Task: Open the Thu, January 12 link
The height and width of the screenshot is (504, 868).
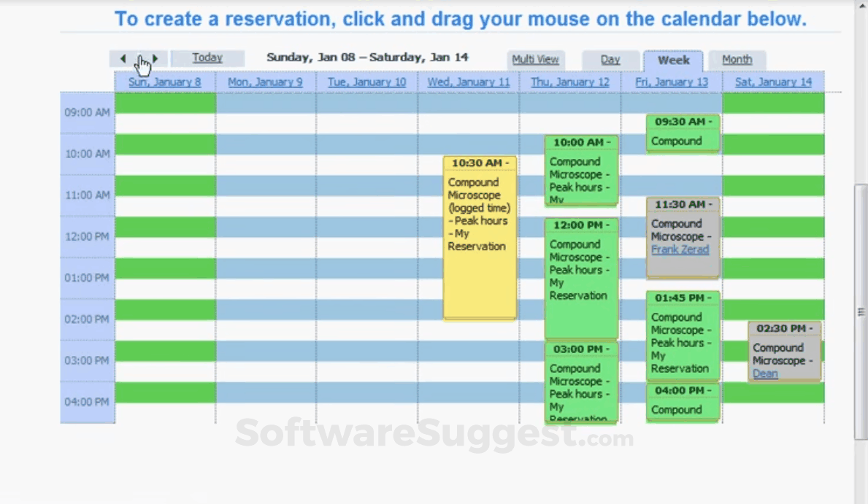Action: tap(569, 82)
